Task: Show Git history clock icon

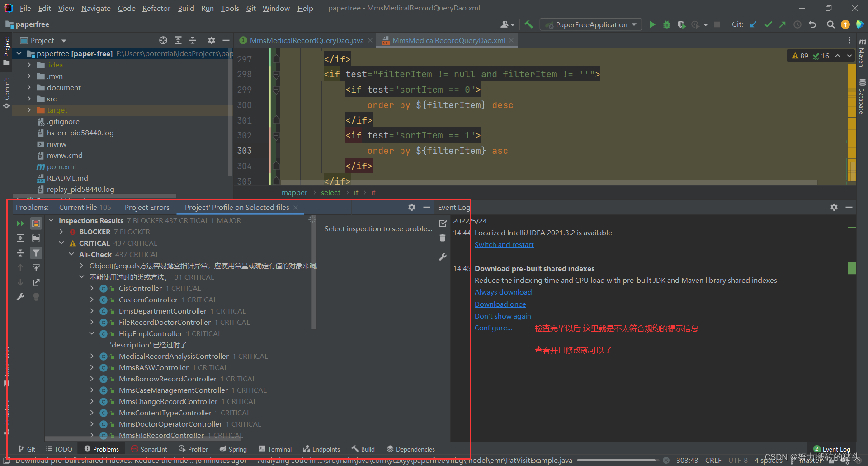Action: coord(797,24)
